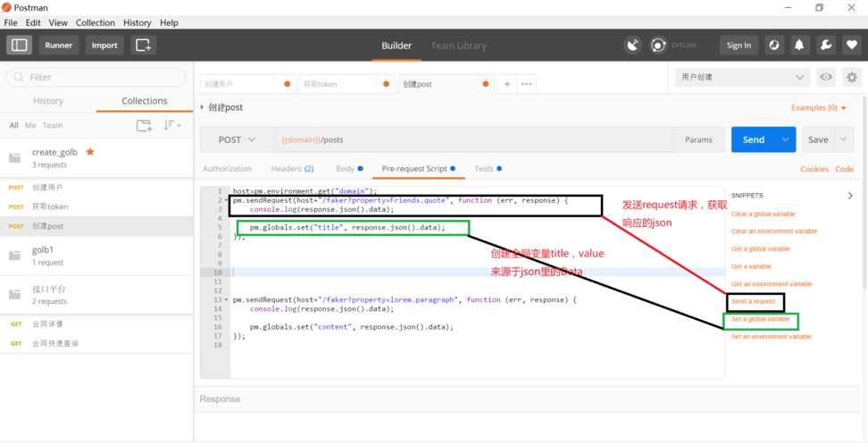
Task: Open the 合同详情 GET request
Action: 96,324
